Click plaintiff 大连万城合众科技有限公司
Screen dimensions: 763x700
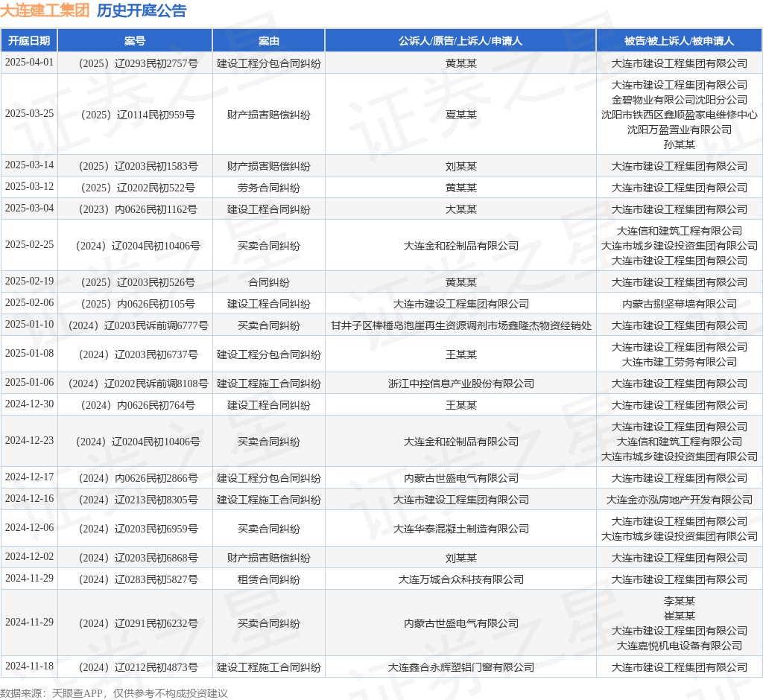(460, 579)
